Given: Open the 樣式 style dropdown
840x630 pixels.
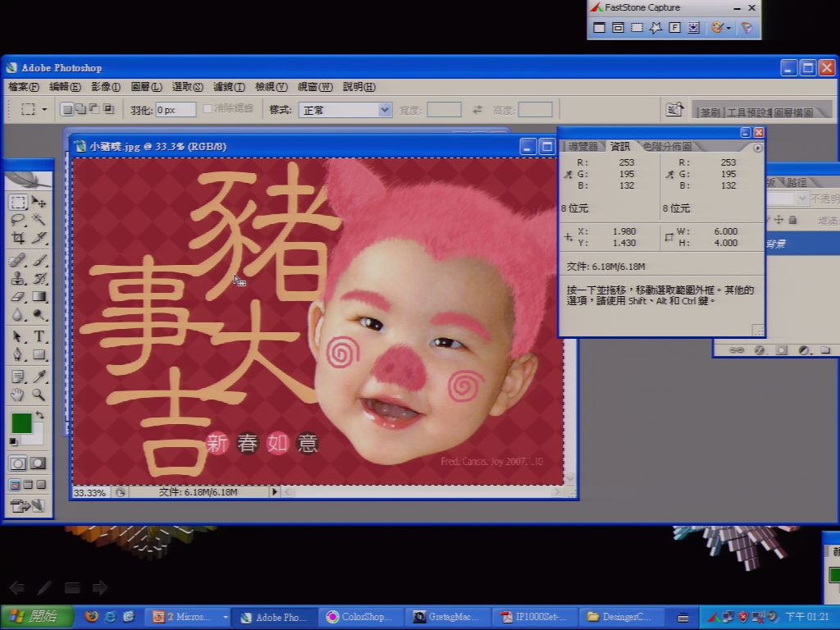Looking at the screenshot, I should pyautogui.click(x=345, y=110).
